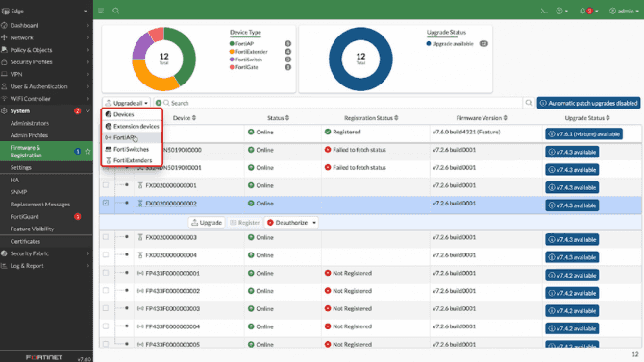Click the green add-filter plus icon by Search
The width and height of the screenshot is (644, 362).
coord(159,103)
